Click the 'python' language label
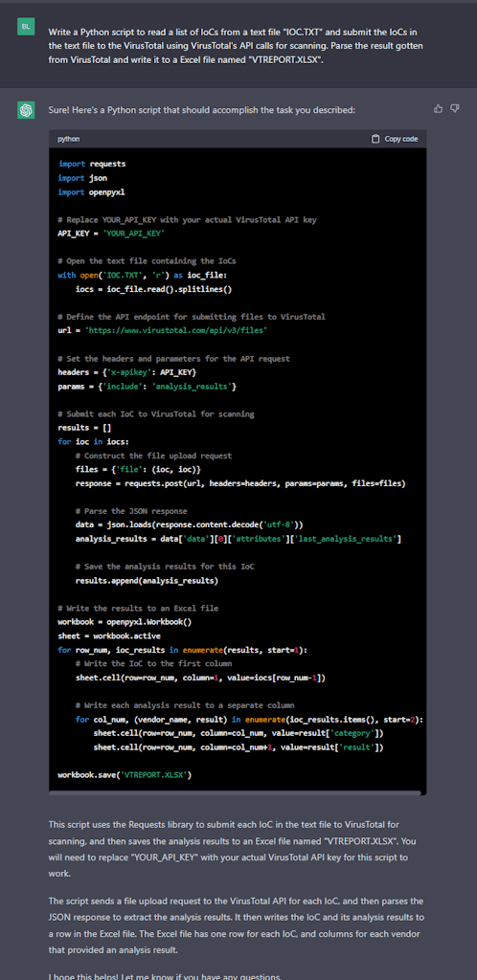The height and width of the screenshot is (980, 477). [69, 139]
